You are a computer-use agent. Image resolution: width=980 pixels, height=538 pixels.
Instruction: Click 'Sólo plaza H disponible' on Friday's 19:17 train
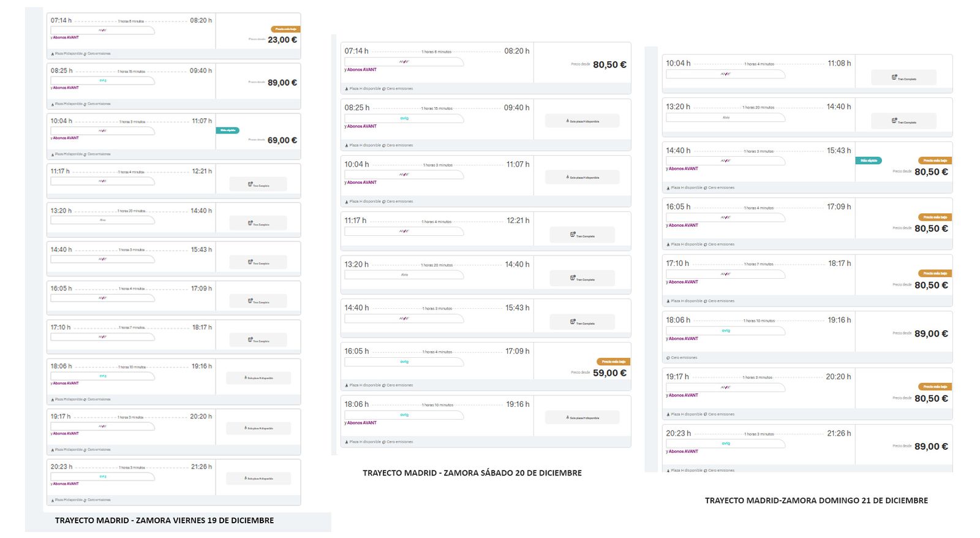coord(258,428)
